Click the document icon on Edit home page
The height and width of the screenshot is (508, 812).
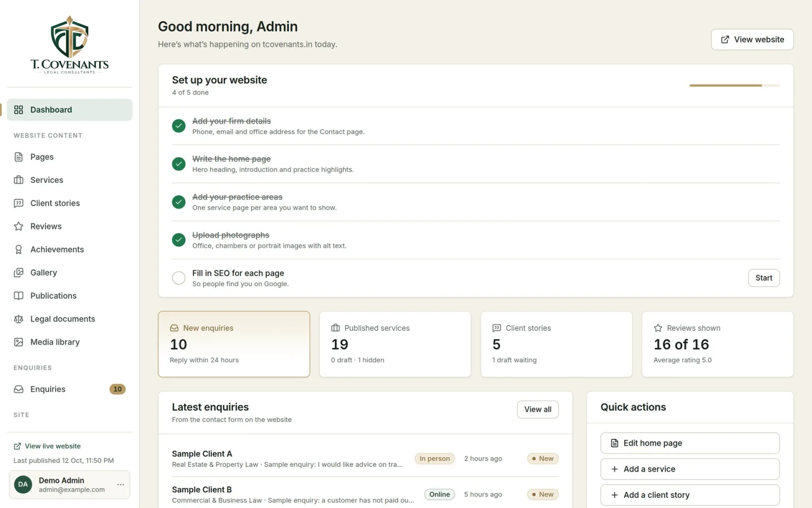click(x=615, y=443)
